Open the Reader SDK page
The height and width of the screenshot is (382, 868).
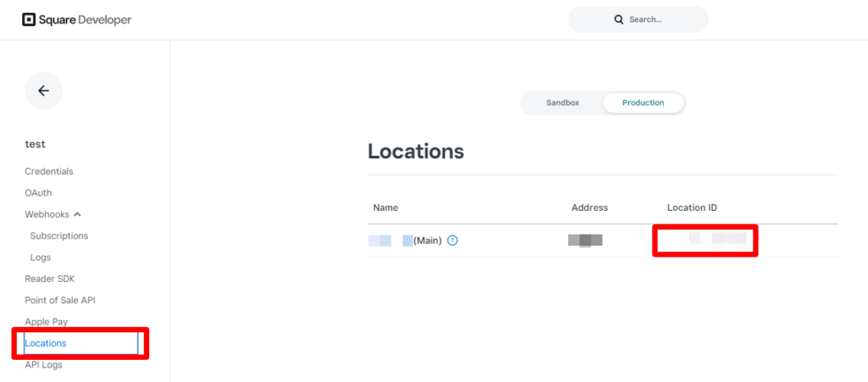pyautogui.click(x=50, y=279)
